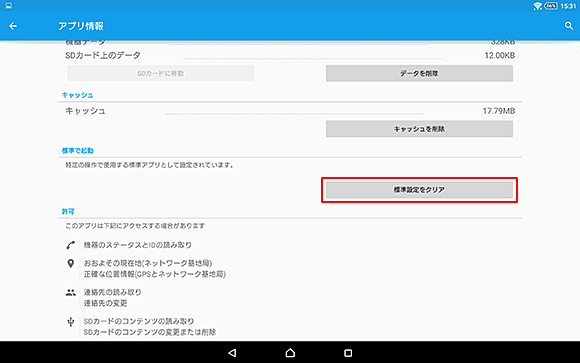Click the phone icon next to 機器のステータス

(x=71, y=245)
